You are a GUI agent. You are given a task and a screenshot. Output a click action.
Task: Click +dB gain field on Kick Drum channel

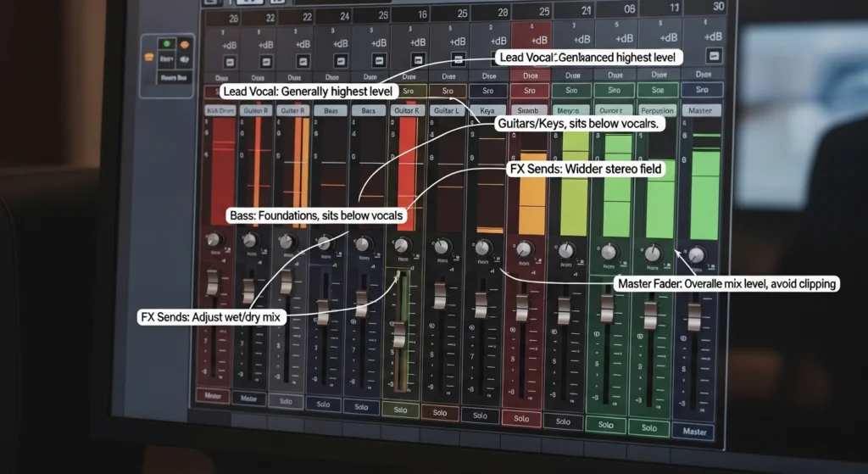click(x=230, y=46)
